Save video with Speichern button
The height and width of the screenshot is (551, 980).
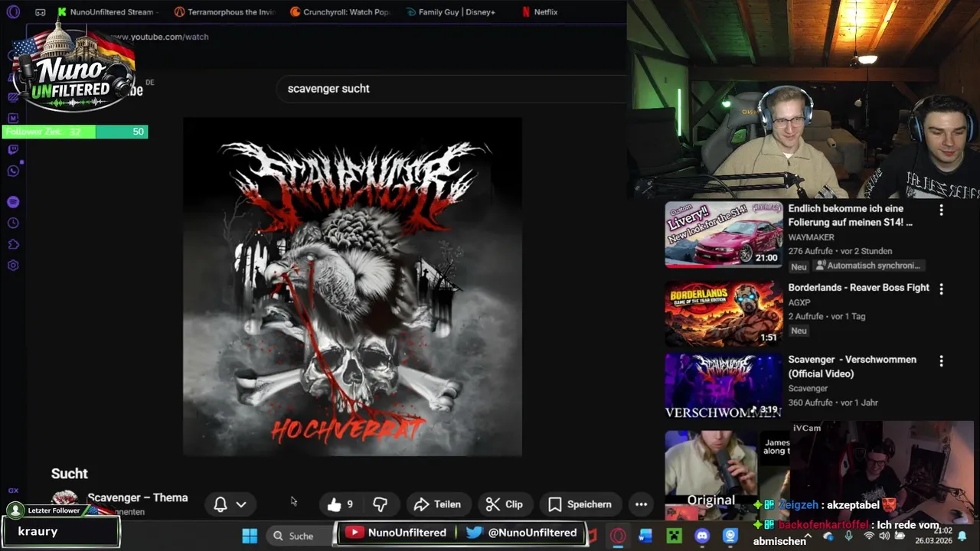click(580, 504)
